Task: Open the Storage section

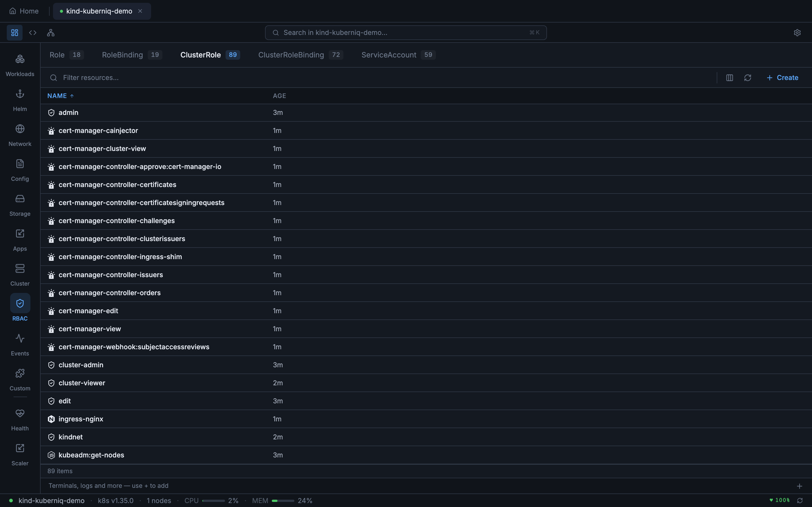Action: [x=20, y=205]
